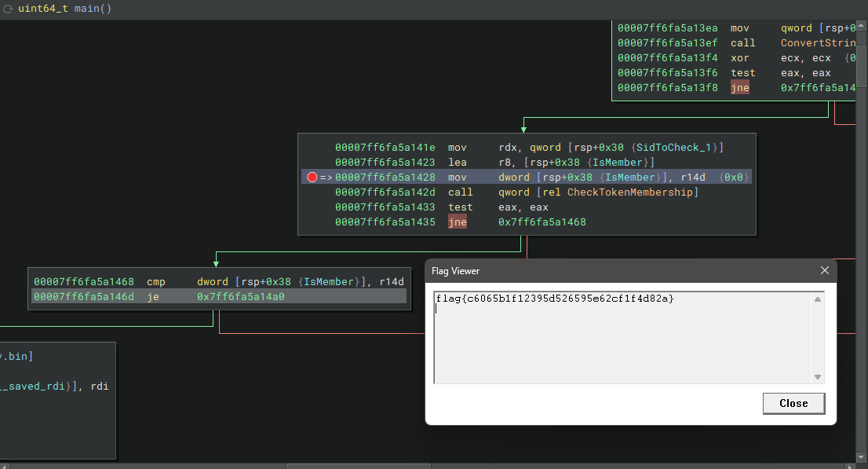868x469 pixels.
Task: Click jump target 0x7ff6fa5a1468 after jne
Action: click(542, 222)
